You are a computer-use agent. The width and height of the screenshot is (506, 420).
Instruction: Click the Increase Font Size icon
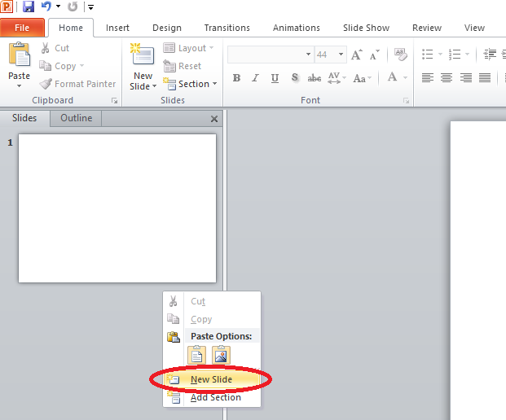click(356, 55)
